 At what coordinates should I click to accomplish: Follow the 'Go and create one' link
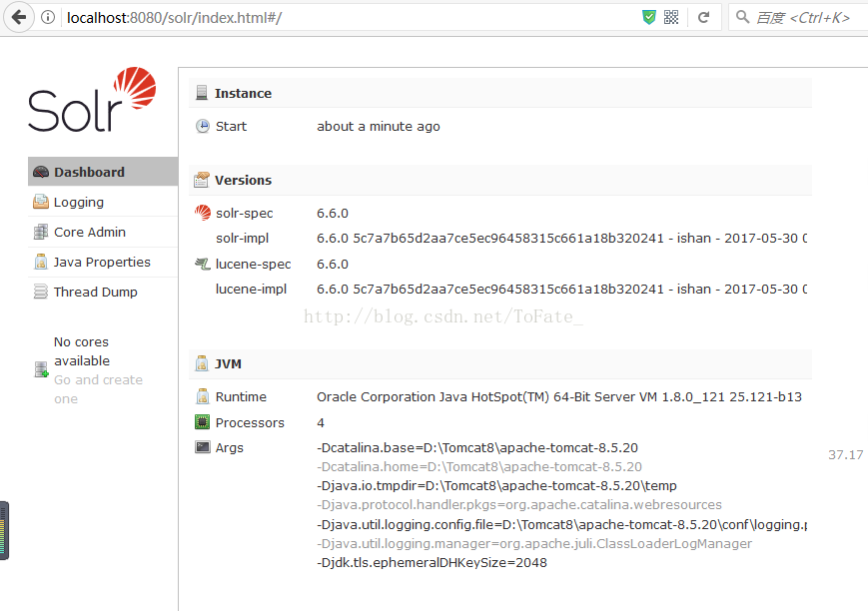tap(98, 389)
